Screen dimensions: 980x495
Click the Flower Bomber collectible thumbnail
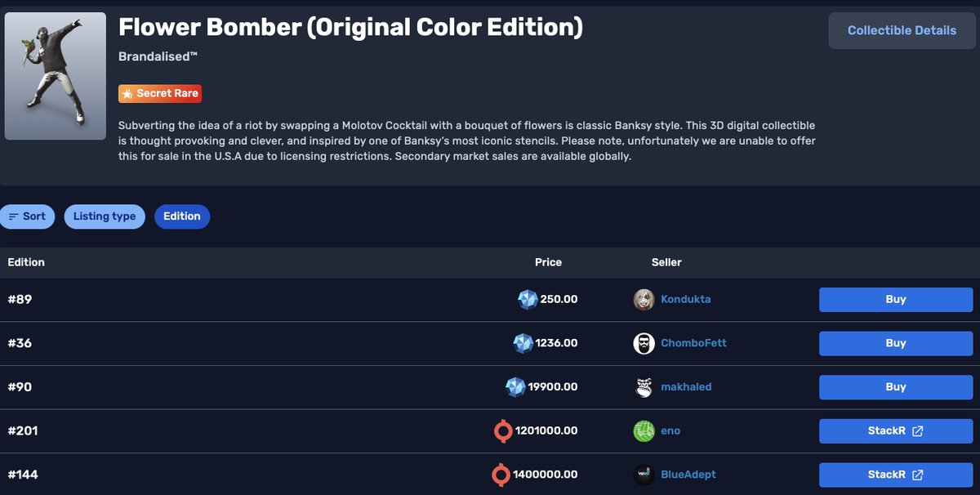(x=56, y=76)
